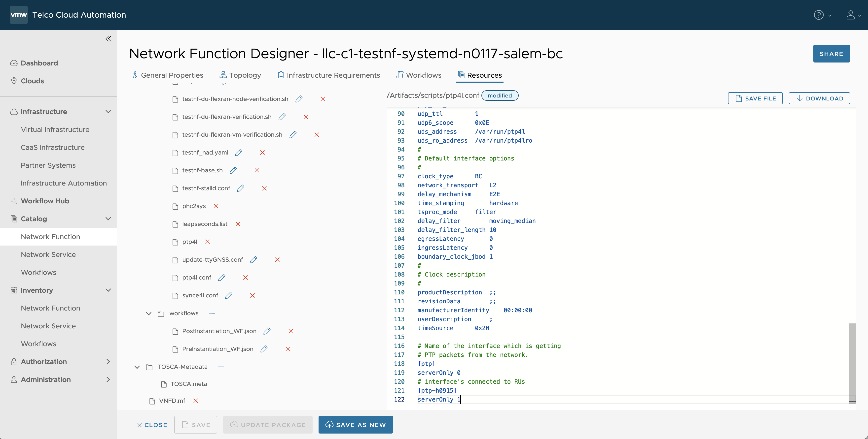Place cursor on line 119 serverOnly 0
This screenshot has width=868, height=439.
tap(439, 372)
